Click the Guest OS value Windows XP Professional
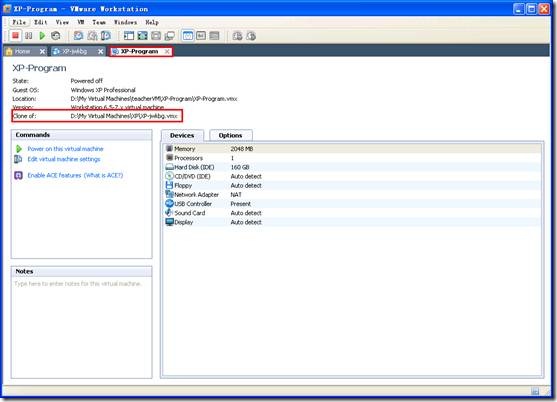Screen dimensions: 557x402 103,90
